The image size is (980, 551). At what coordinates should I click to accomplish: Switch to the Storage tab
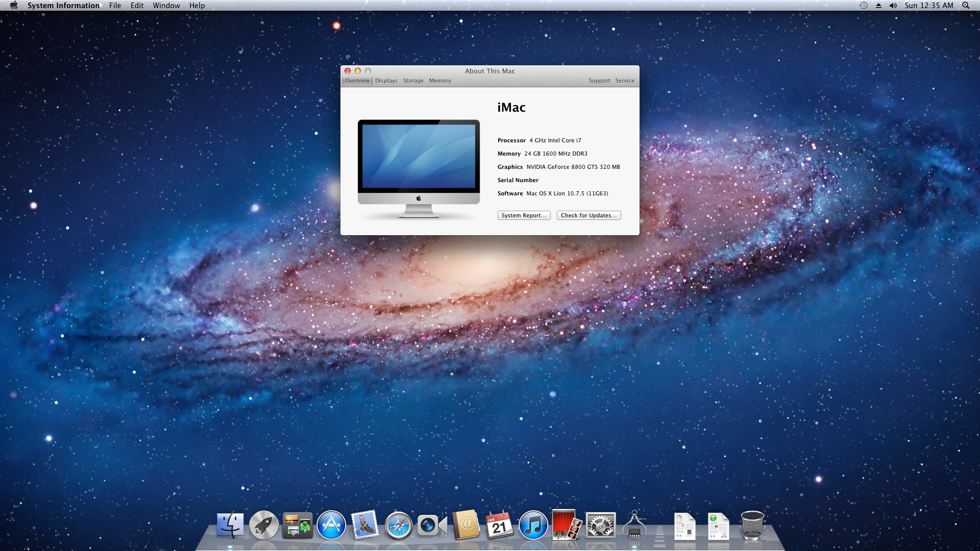pos(413,81)
